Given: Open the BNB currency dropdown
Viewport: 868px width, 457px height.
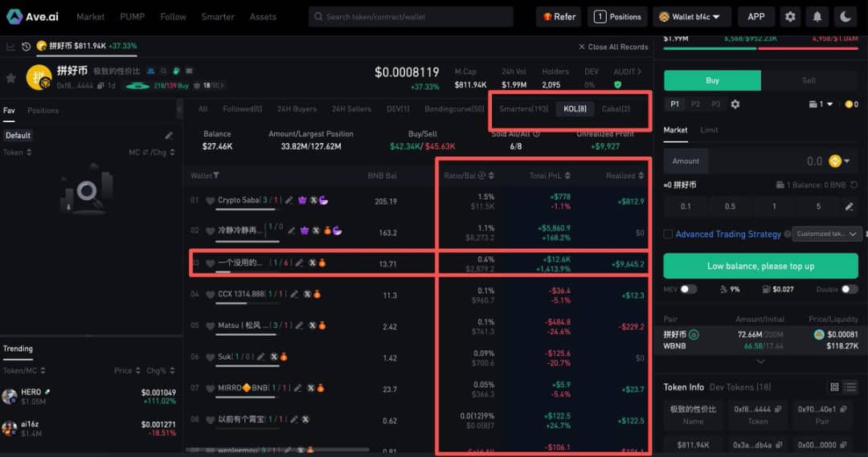Looking at the screenshot, I should tap(840, 161).
